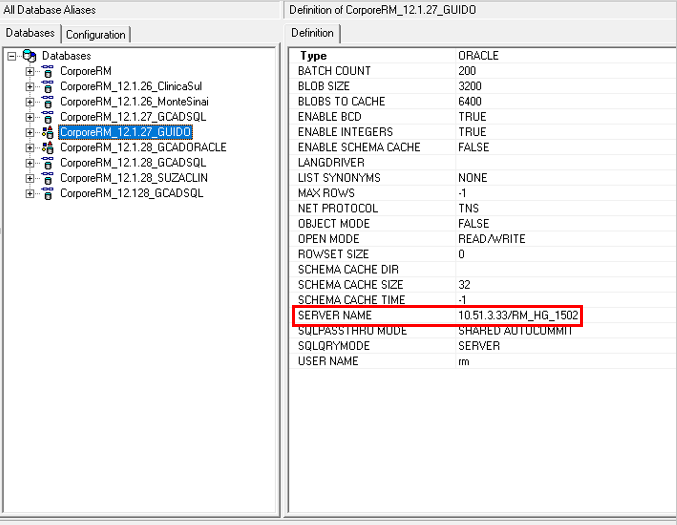The width and height of the screenshot is (677, 525).
Task: Click the LIST SYNONYMS value NONE
Action: pyautogui.click(x=473, y=178)
